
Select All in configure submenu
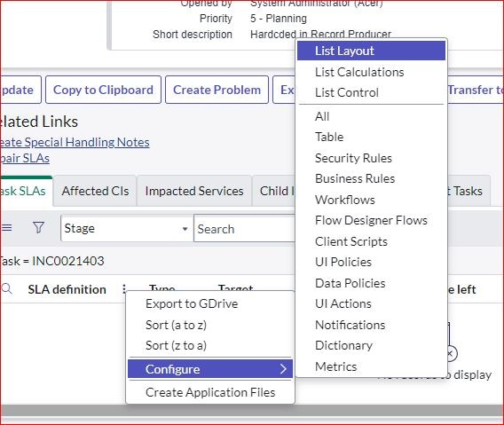tap(322, 116)
